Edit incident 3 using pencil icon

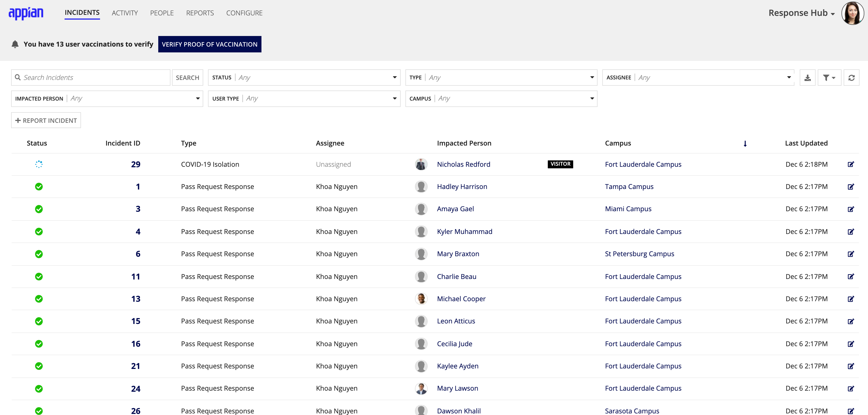coord(851,209)
